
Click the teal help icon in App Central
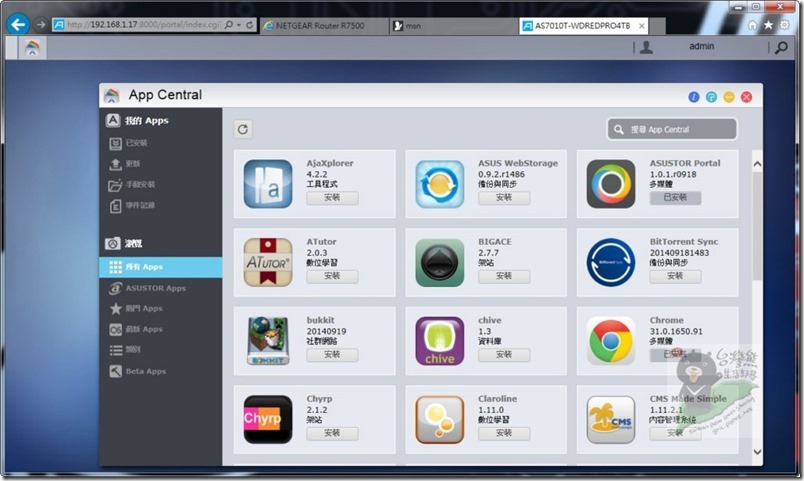point(711,97)
